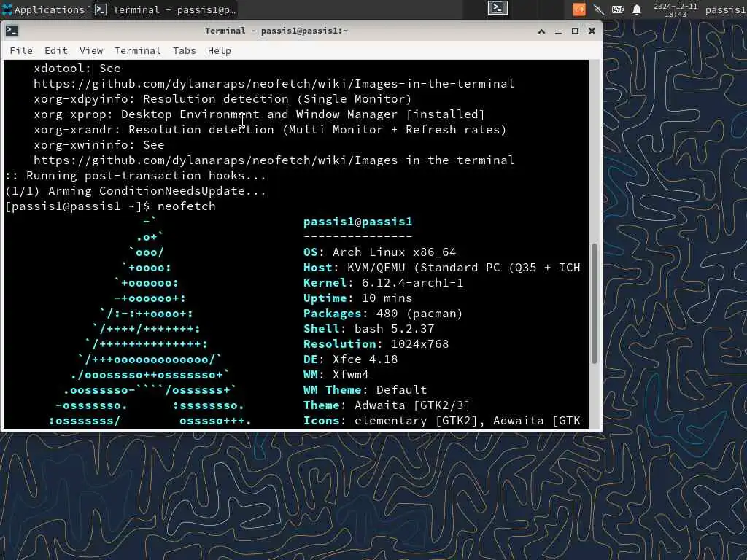Image resolution: width=747 pixels, height=560 pixels.
Task: Minimize the Terminal window
Action: 558,31
